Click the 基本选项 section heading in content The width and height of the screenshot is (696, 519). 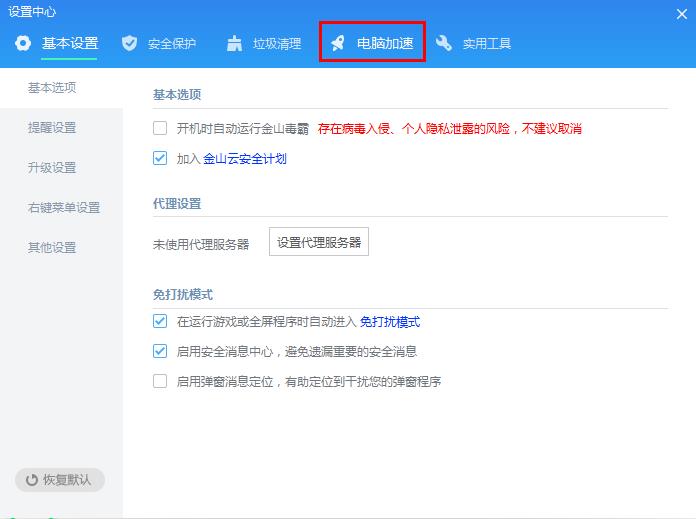tap(177, 94)
